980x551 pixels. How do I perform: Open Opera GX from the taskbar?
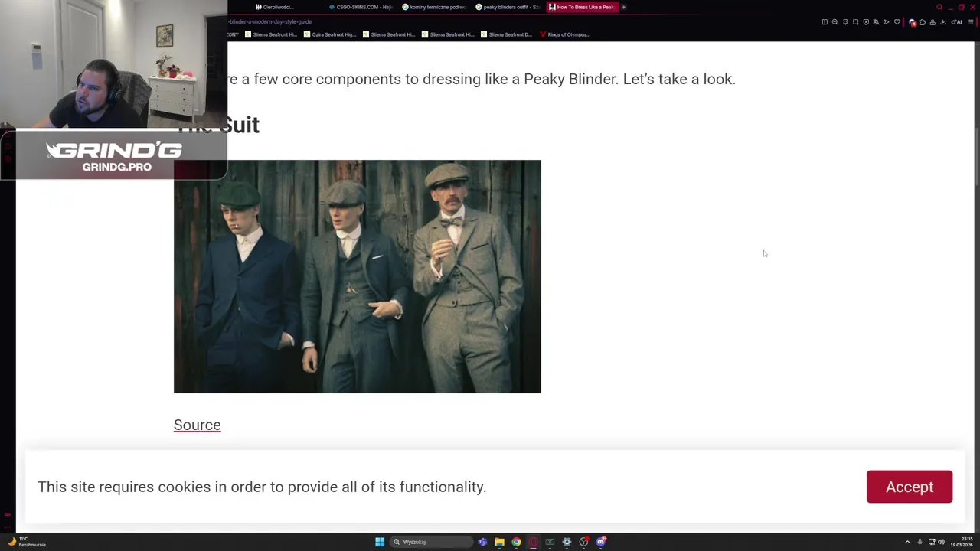pos(533,542)
